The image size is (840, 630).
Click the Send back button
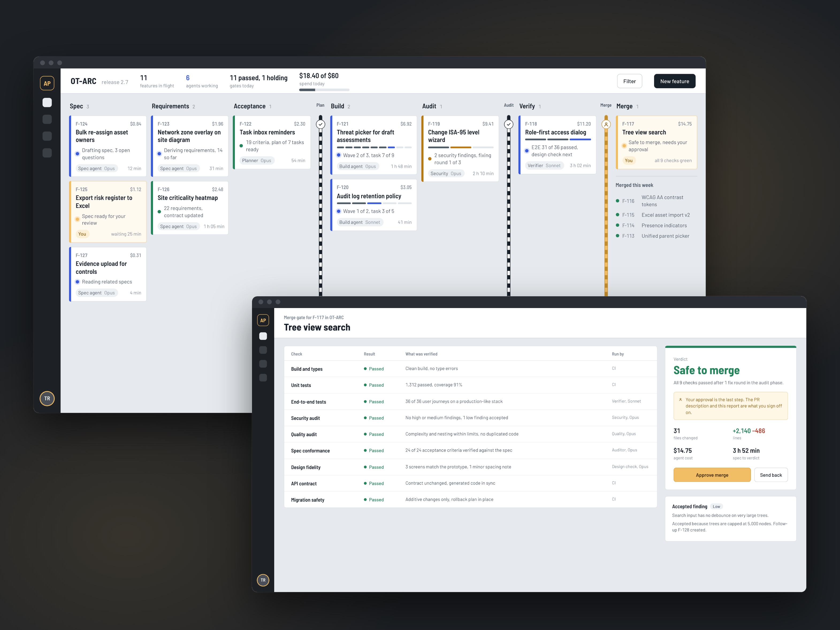[x=771, y=475]
